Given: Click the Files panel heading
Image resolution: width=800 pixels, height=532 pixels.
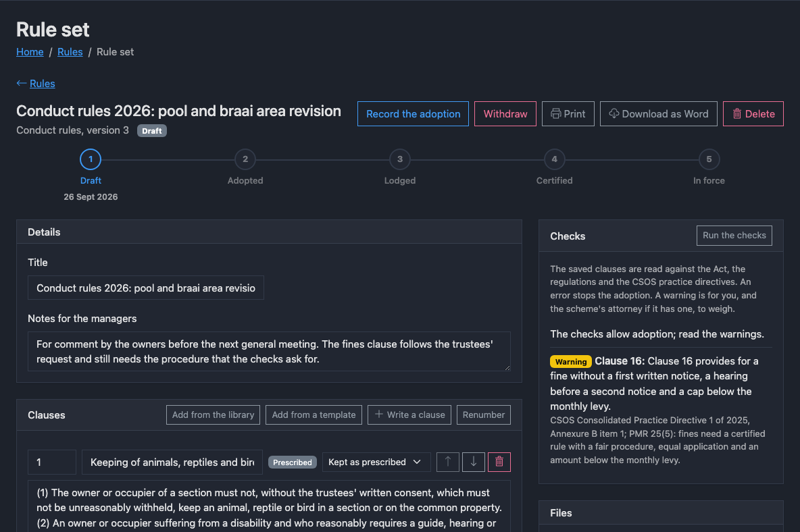Looking at the screenshot, I should [561, 513].
